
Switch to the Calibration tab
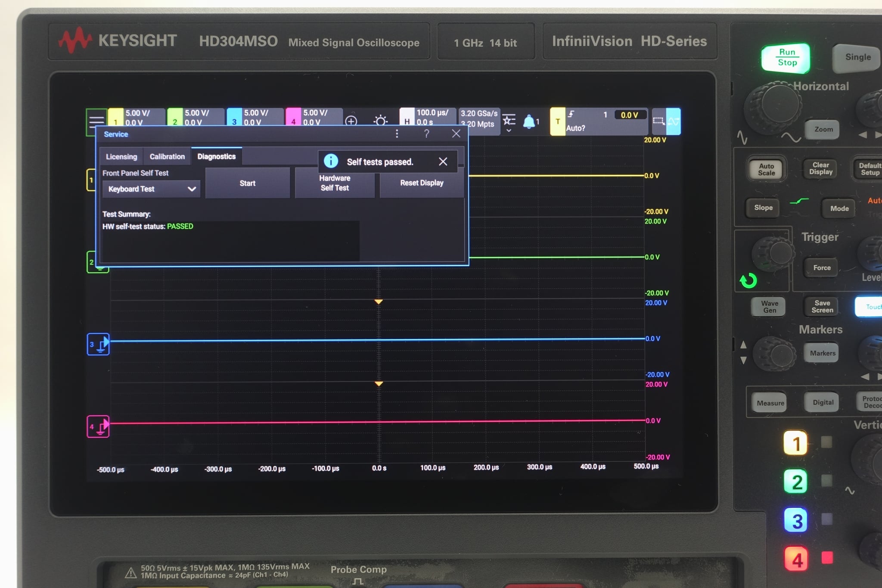click(167, 157)
